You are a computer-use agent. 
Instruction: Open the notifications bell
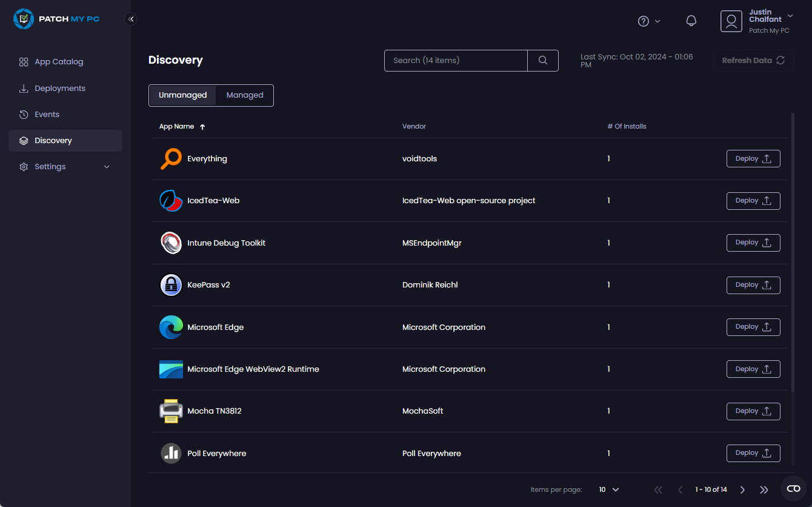coord(691,21)
